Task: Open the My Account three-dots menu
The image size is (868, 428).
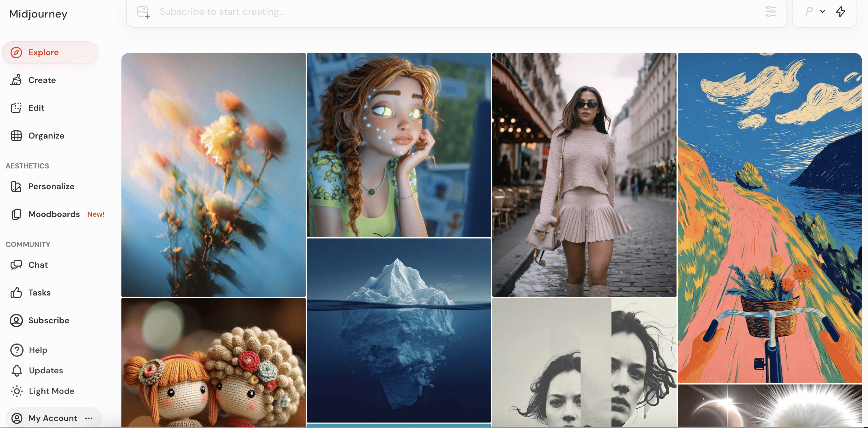Action: 89,418
